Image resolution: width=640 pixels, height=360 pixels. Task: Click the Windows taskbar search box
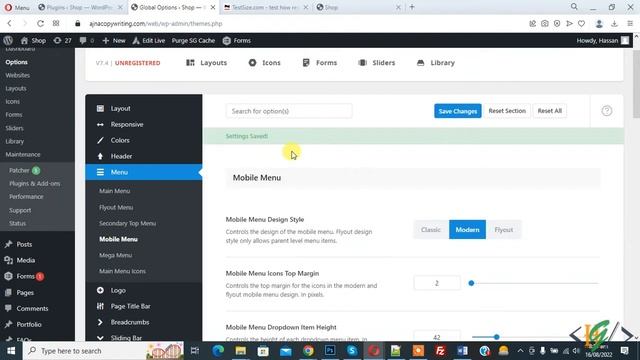tap(103, 351)
